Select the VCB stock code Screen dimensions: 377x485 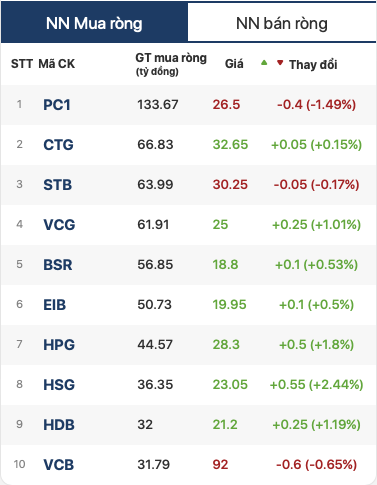(59, 465)
